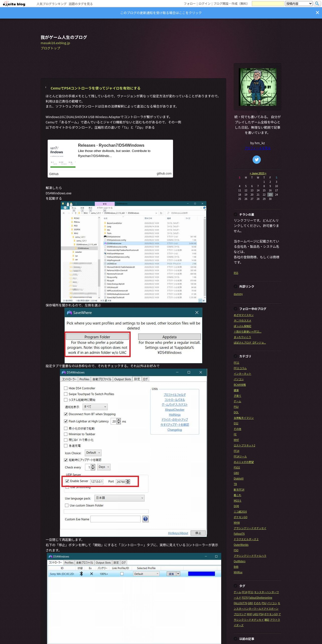This screenshot has width=322, height=644.
Task: Click the arrow beside the 編集 button
Action: [178, 574]
